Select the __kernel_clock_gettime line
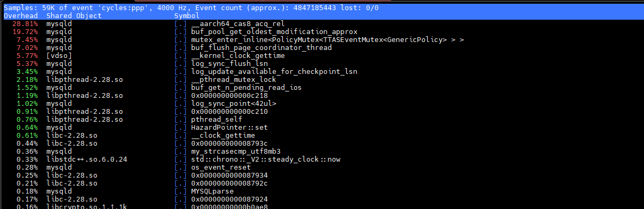 322,56
